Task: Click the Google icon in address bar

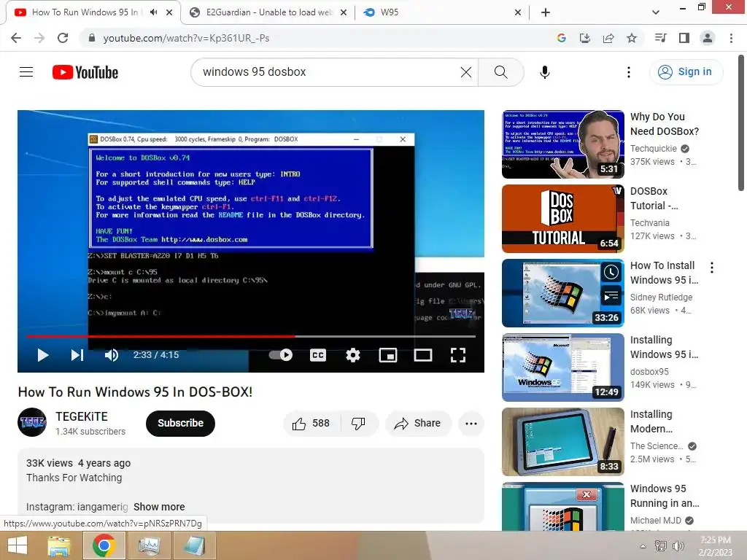Action: coord(561,38)
